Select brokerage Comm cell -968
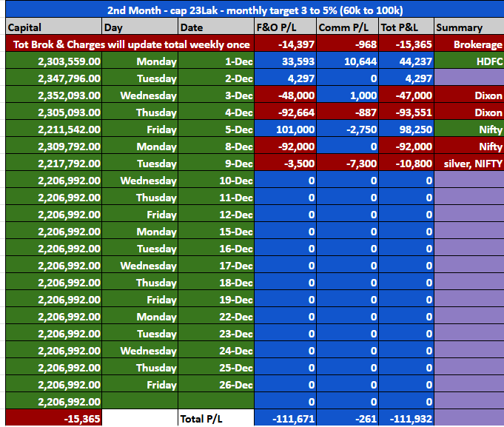The width and height of the screenshot is (504, 427). tap(347, 44)
